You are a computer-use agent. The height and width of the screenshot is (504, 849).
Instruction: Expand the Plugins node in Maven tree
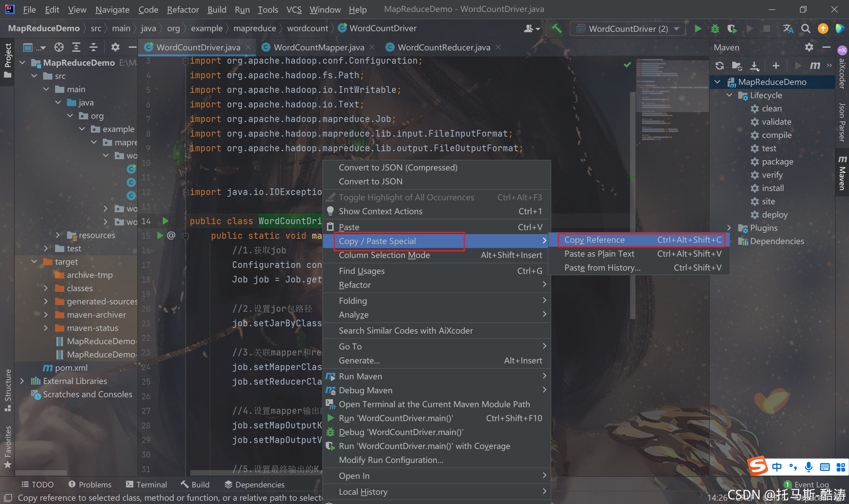point(729,228)
